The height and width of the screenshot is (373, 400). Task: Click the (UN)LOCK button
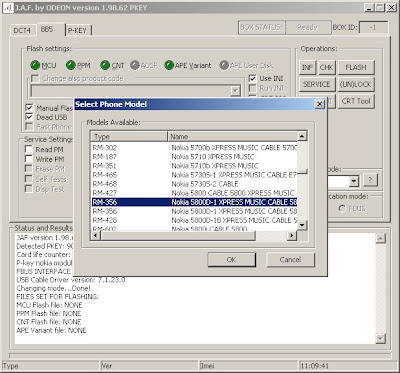point(356,84)
